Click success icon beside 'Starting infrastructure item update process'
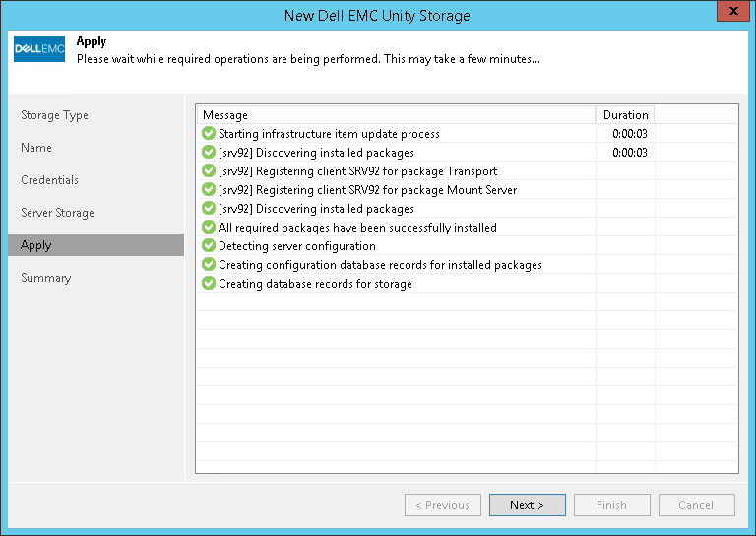756x536 pixels. pos(209,134)
